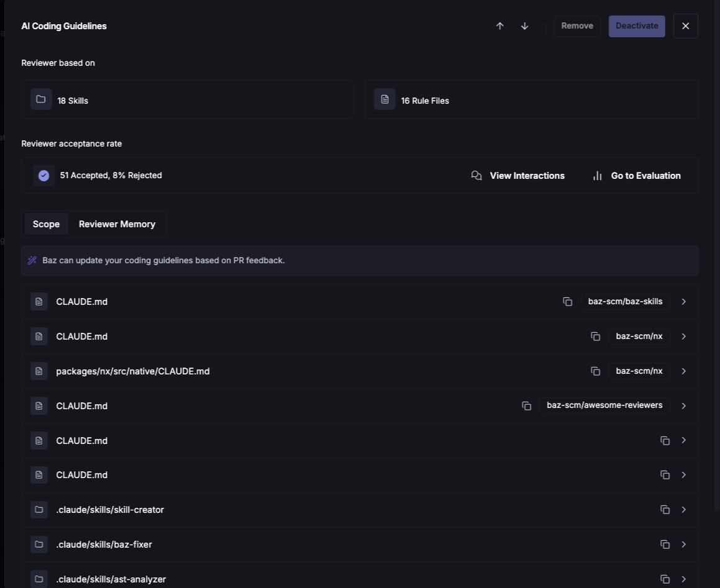Click the '18 Skills' label
This screenshot has width=720, height=588.
click(73, 101)
